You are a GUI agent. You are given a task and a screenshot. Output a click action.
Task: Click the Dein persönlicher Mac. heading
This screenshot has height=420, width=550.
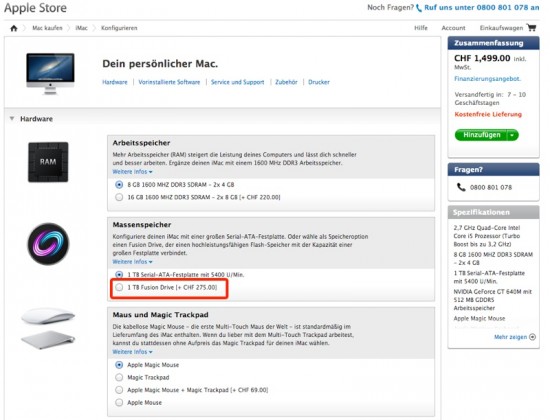click(x=160, y=64)
